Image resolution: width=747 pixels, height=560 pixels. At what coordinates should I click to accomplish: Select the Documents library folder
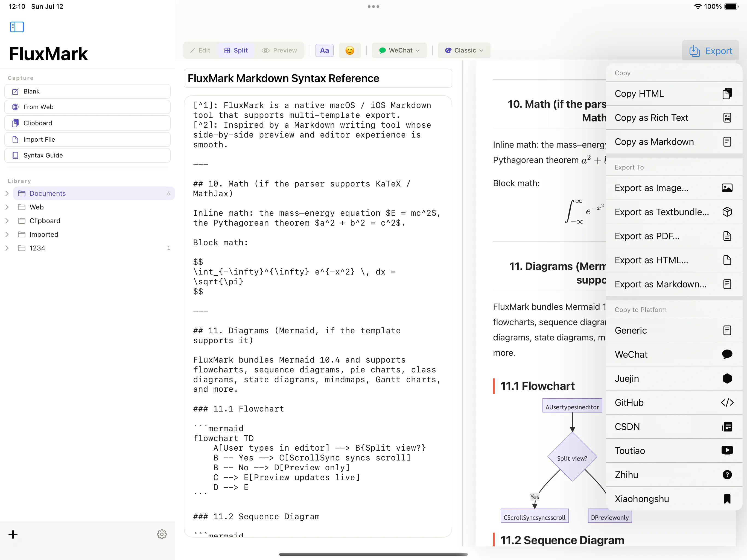point(94,194)
